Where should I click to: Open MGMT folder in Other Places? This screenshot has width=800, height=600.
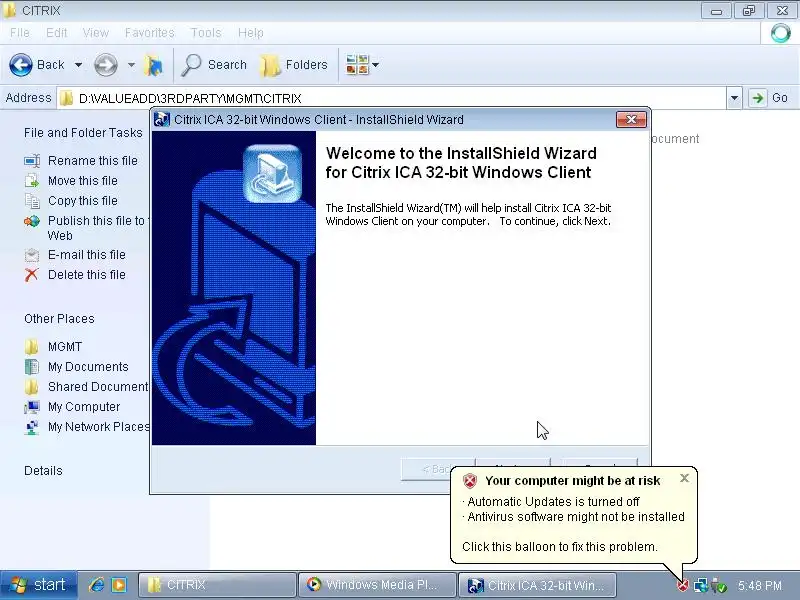click(65, 347)
